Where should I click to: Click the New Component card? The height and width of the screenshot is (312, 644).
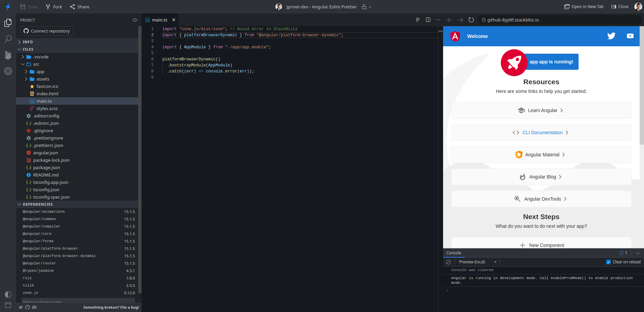coord(541,243)
